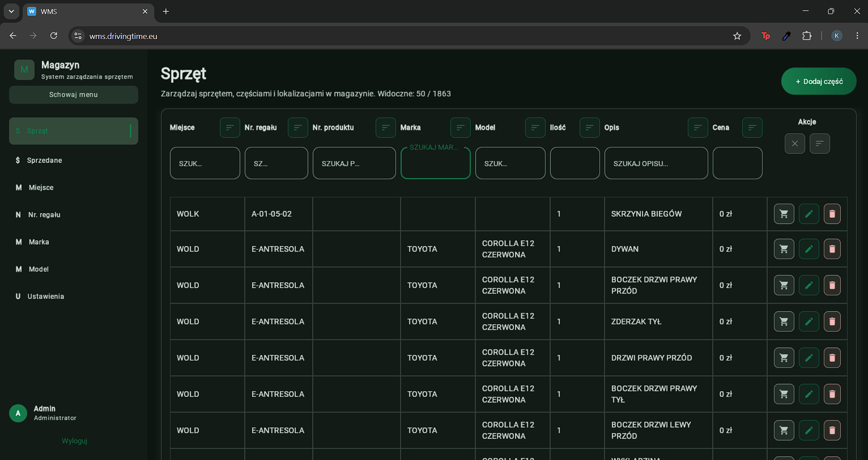Sort by Nr. produktu column

coord(386,128)
